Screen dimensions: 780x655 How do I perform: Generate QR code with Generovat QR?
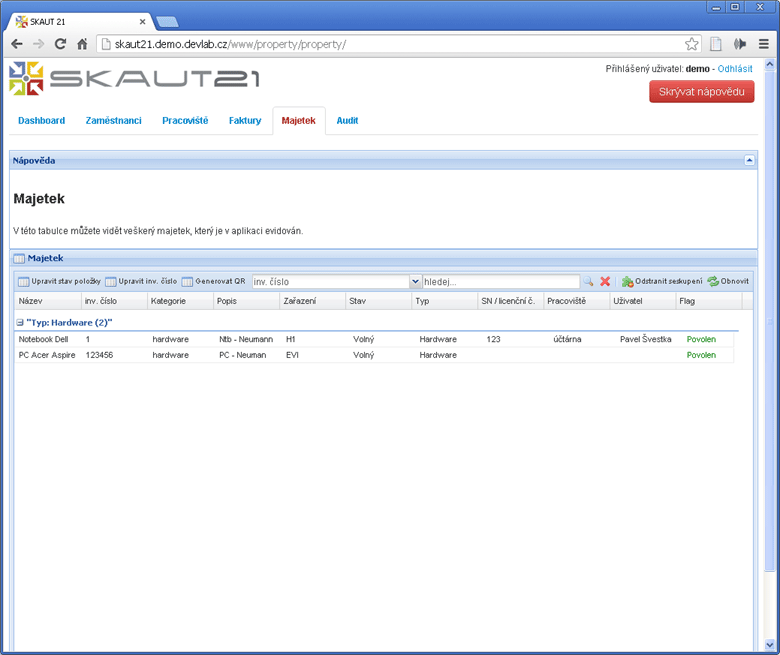213,282
